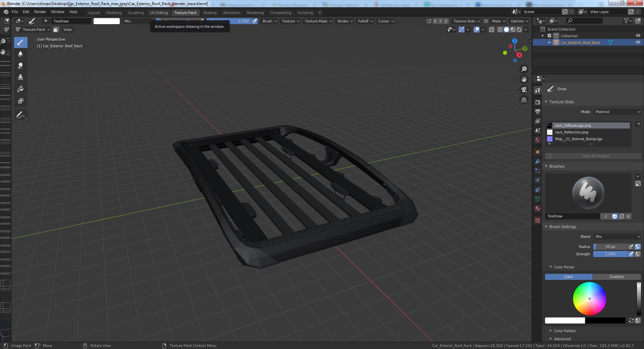Open Scene properties tab
The width and height of the screenshot is (644, 349).
(538, 130)
